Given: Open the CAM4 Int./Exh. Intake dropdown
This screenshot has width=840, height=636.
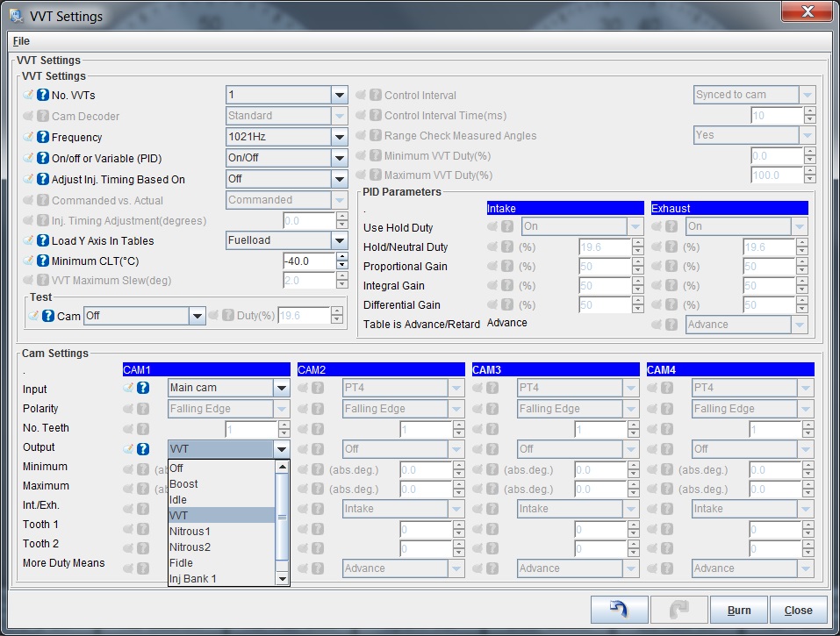Looking at the screenshot, I should (x=753, y=509).
